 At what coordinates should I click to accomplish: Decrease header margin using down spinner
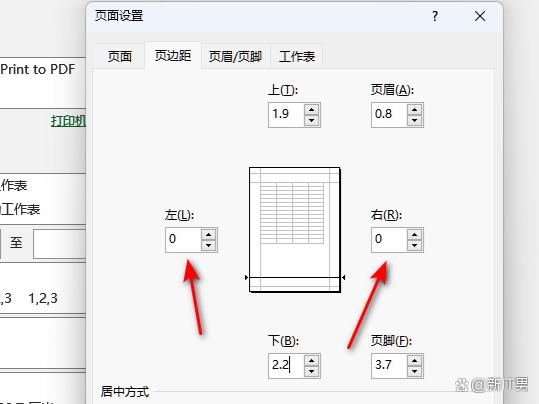(x=415, y=120)
